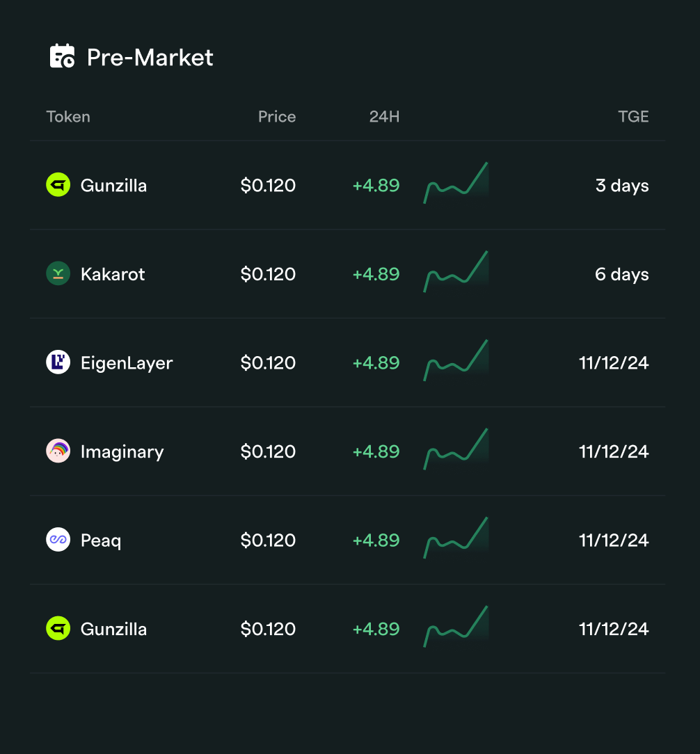Sort by the Price column header
The height and width of the screenshot is (754, 700).
tap(276, 117)
